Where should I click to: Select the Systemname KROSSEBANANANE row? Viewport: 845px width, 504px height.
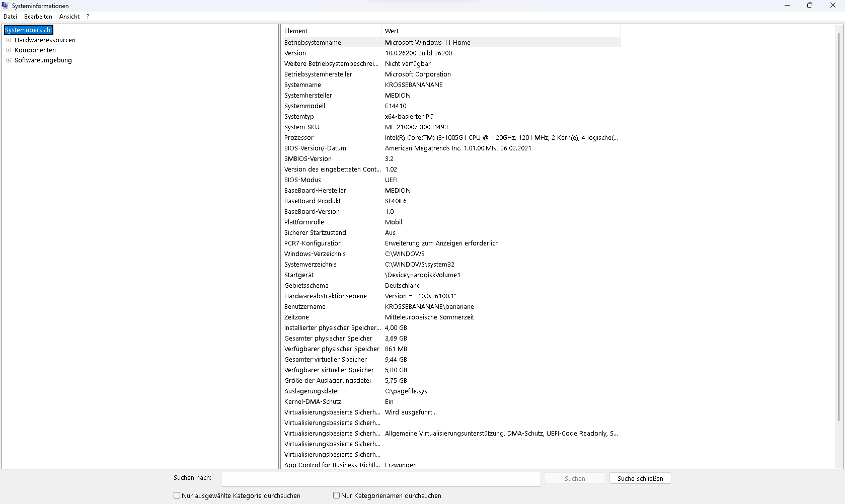point(451,85)
